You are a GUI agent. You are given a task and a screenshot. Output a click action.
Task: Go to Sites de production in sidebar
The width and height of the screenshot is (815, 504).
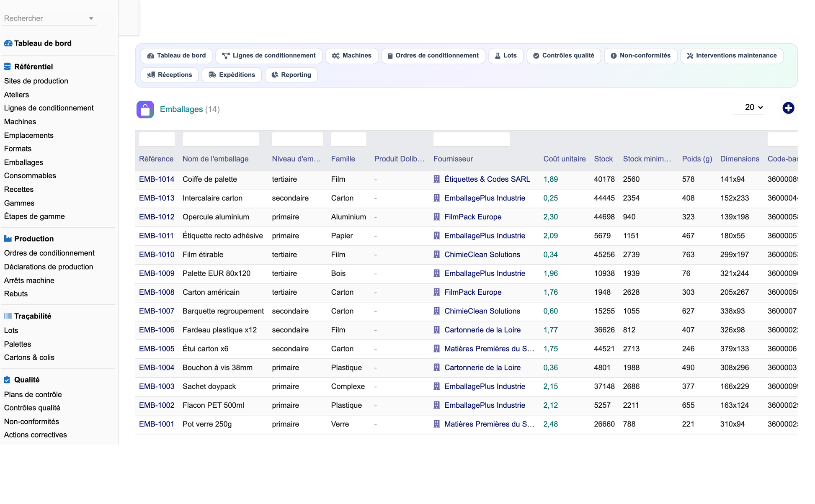pyautogui.click(x=36, y=81)
